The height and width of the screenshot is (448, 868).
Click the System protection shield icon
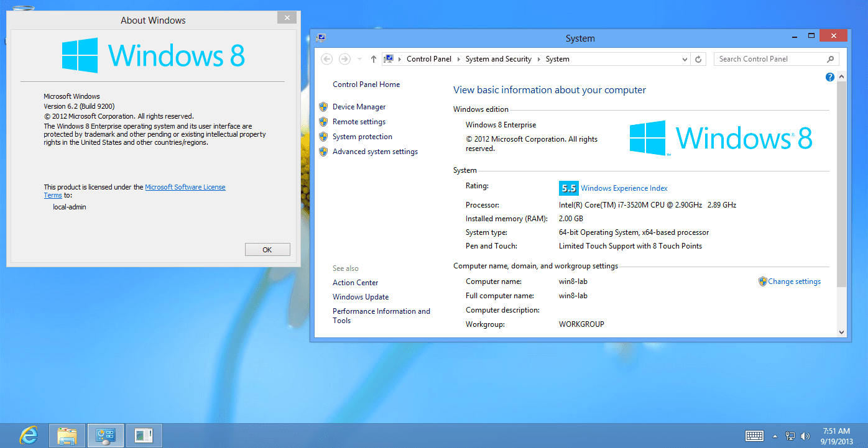[323, 137]
